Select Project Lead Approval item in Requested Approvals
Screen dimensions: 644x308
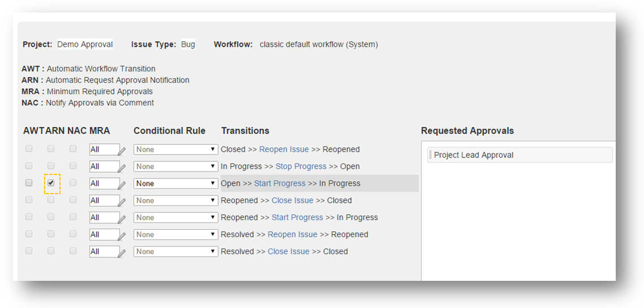[520, 155]
